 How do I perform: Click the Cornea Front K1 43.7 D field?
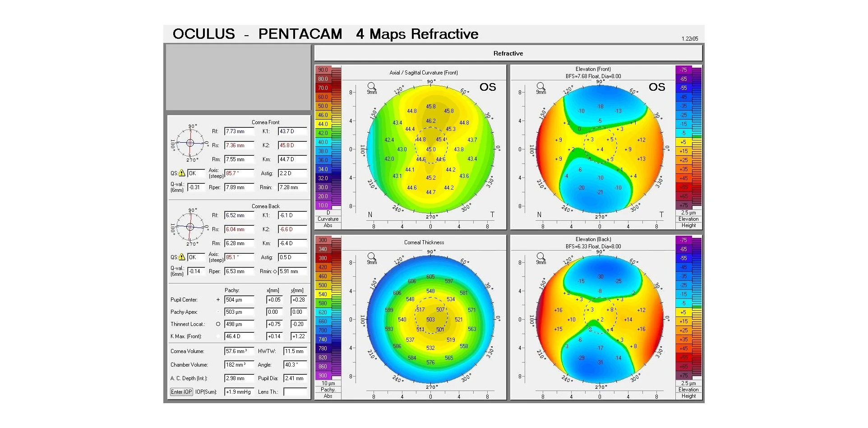click(x=293, y=131)
